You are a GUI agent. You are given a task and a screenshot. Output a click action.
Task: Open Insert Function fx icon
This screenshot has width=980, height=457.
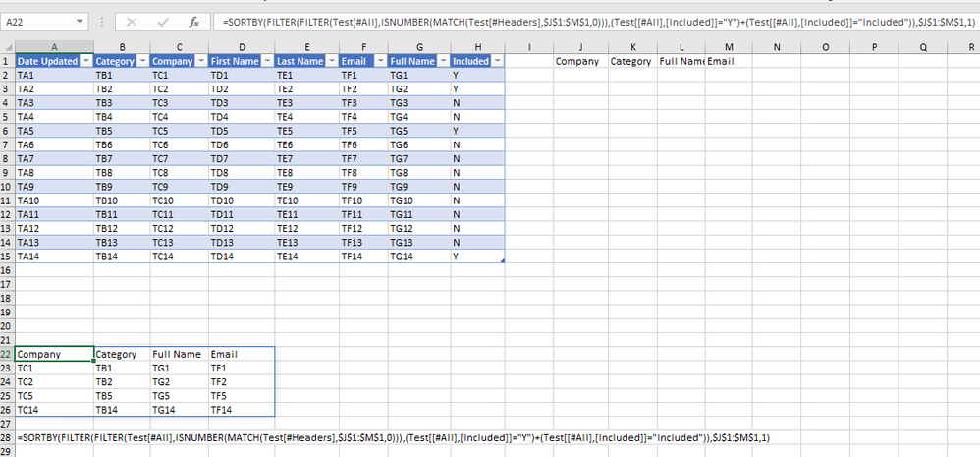[194, 22]
